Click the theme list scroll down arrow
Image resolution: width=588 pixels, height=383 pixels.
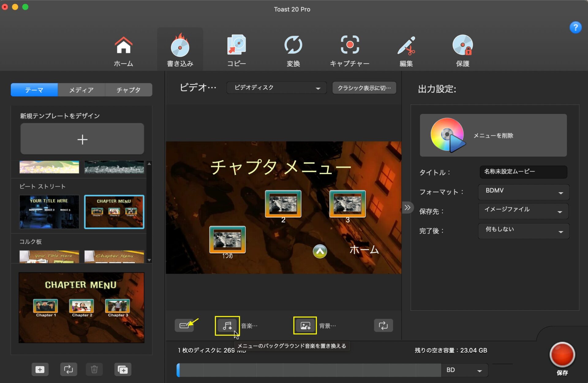pyautogui.click(x=149, y=260)
